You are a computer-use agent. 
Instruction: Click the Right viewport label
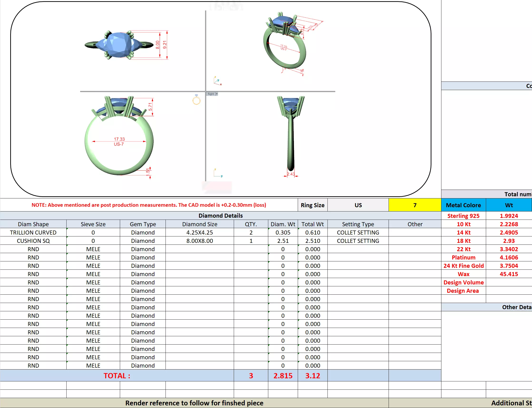(211, 94)
